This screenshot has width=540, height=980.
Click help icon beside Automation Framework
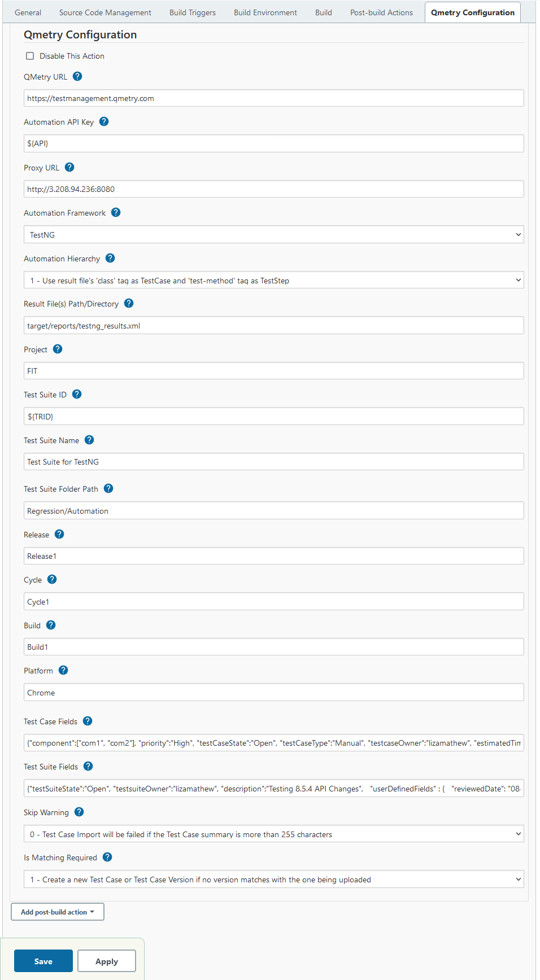(116, 212)
